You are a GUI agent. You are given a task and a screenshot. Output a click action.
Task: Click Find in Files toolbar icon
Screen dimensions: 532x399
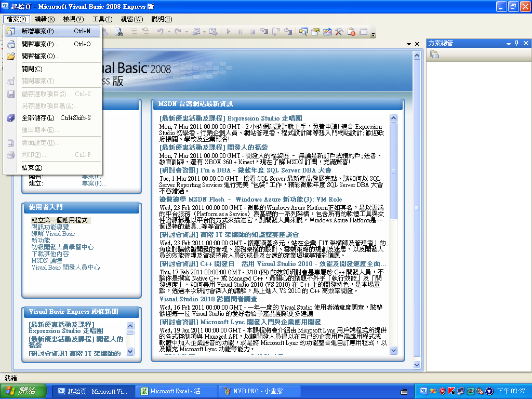[x=118, y=32]
